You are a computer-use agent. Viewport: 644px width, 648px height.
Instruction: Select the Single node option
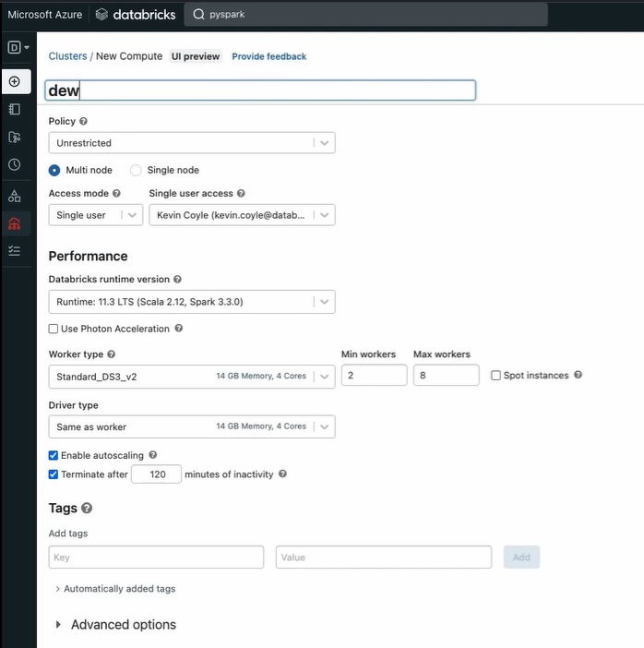pyautogui.click(x=136, y=170)
